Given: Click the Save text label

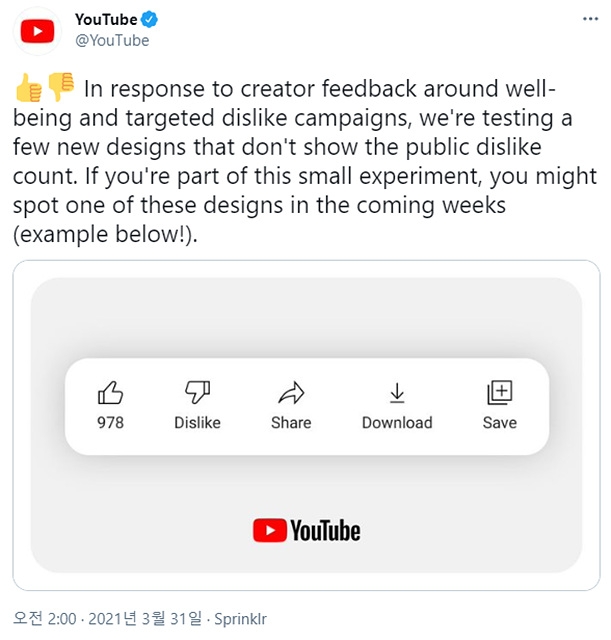Looking at the screenshot, I should pos(499,422).
